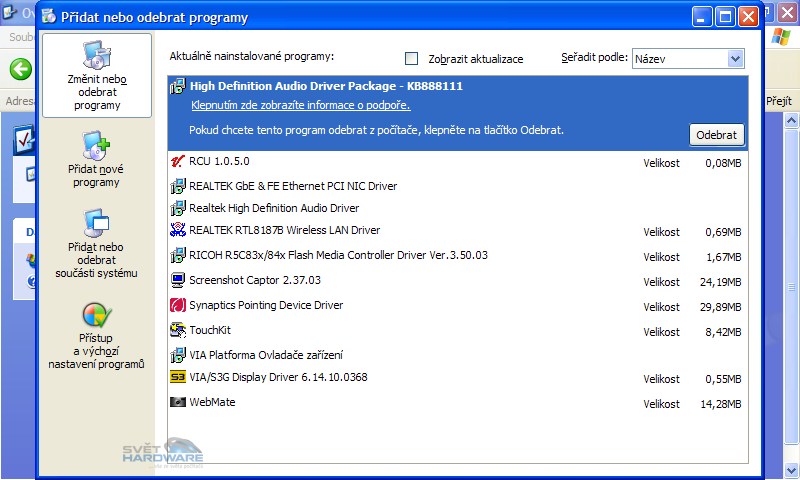This screenshot has height=480, width=800.
Task: Click the RCU 1.0.5.0 program icon
Action: tap(178, 162)
